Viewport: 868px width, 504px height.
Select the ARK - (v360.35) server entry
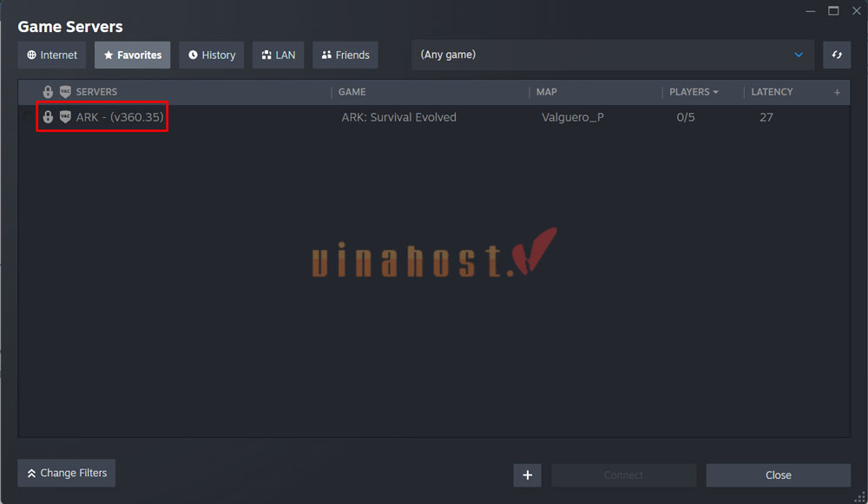(x=120, y=117)
